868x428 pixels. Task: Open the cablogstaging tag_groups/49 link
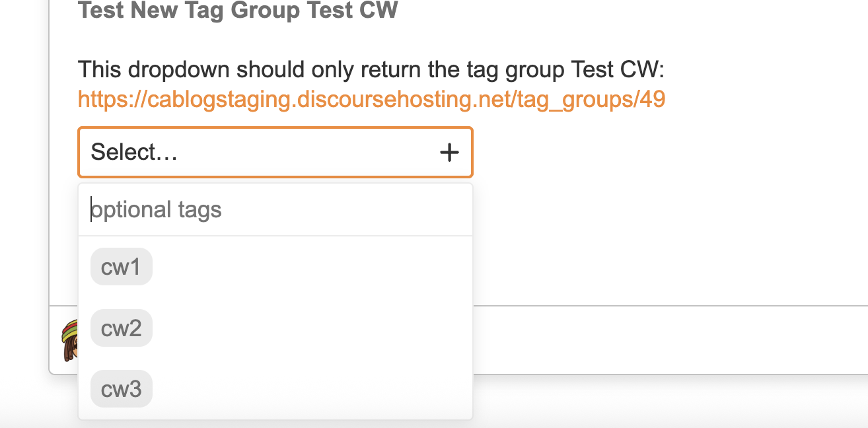[371, 99]
